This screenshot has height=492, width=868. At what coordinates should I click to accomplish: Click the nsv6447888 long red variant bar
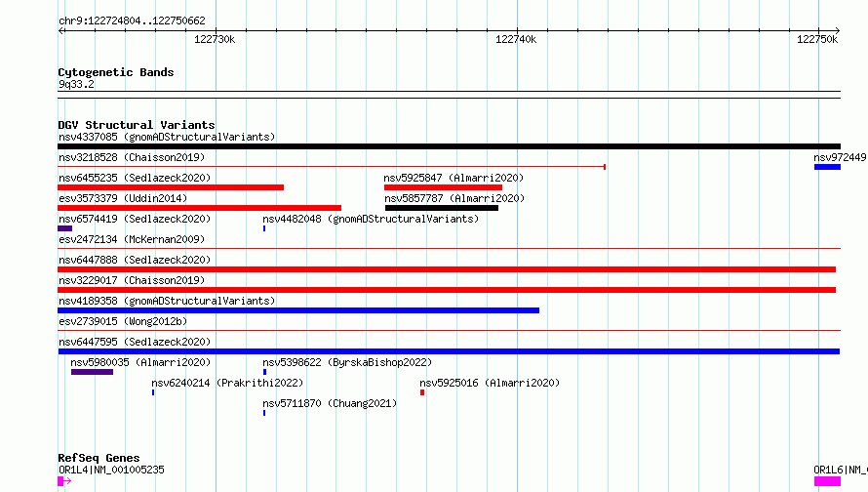coord(447,269)
